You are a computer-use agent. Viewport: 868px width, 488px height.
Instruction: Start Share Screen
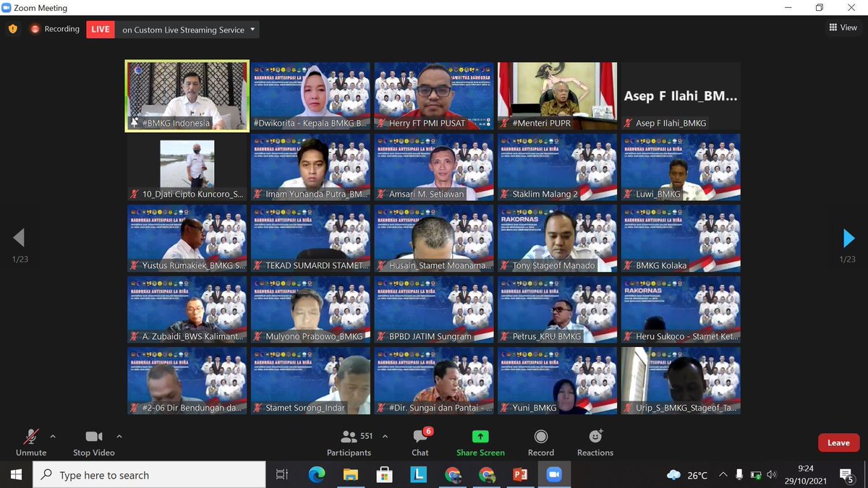[480, 442]
